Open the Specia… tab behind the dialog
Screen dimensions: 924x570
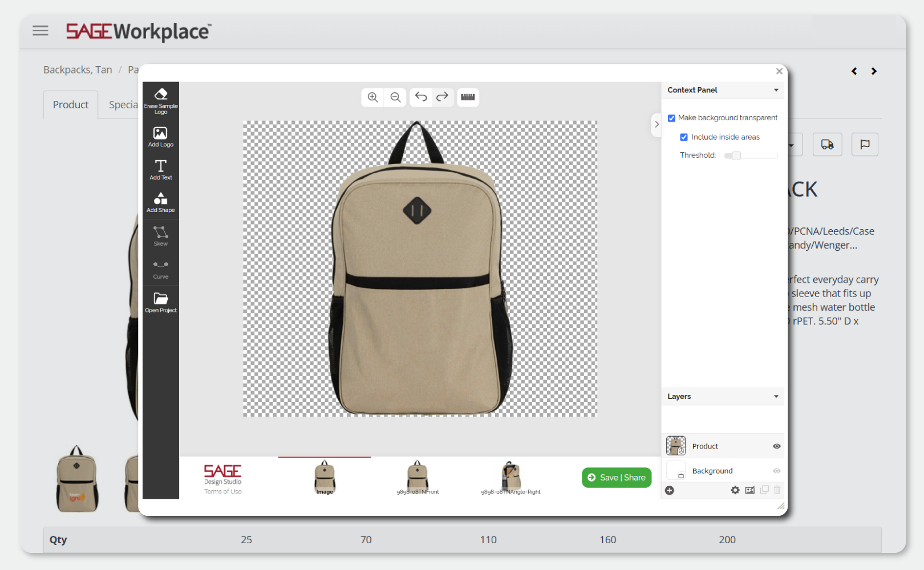(123, 105)
